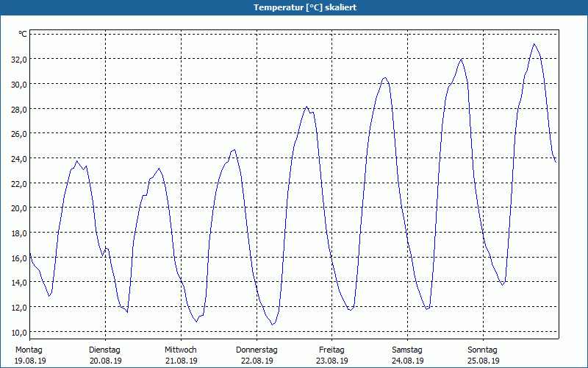This screenshot has width=588, height=368.
Task: Click the 18,0 y-axis tick label
Action: (18, 233)
